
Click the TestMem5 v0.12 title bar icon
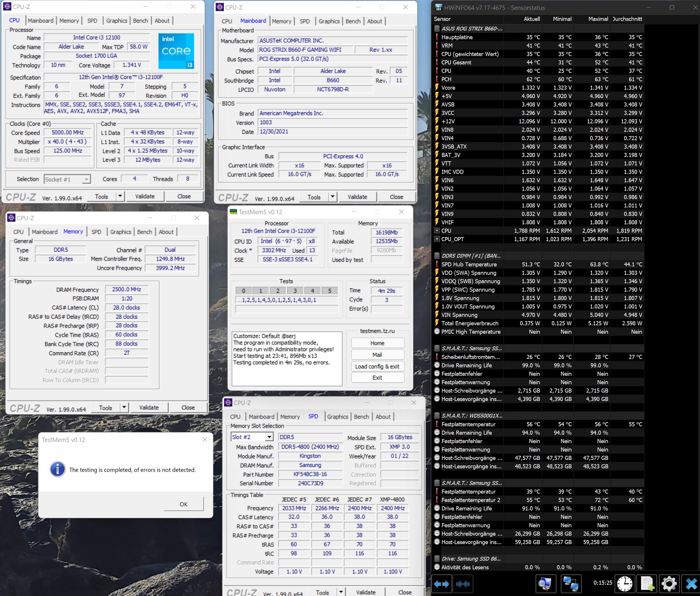point(233,212)
